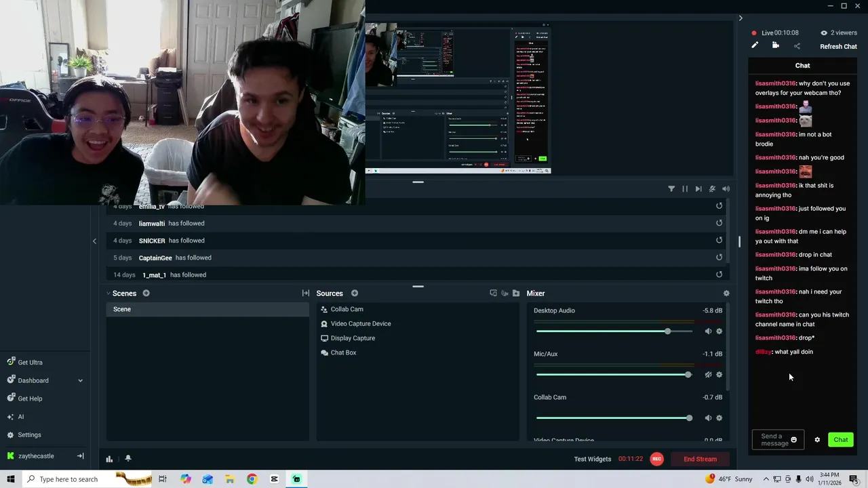
Task: Open Get Ultra in sidebar
Action: [30, 363]
